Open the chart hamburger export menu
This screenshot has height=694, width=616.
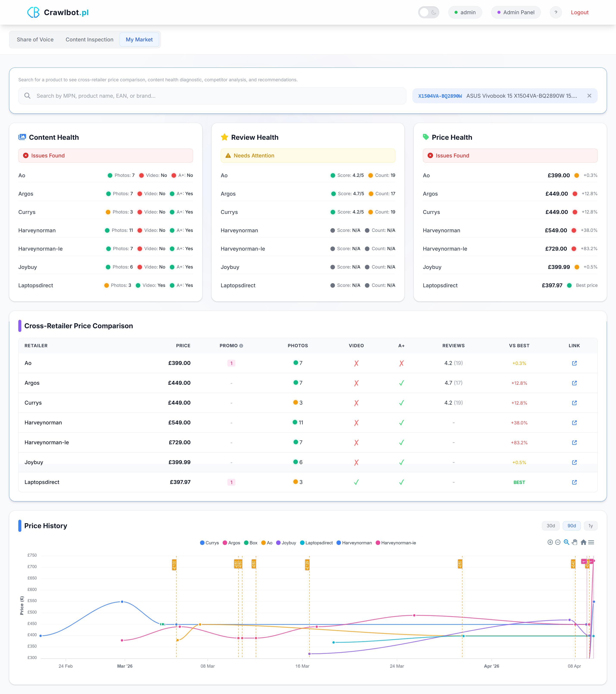(591, 542)
